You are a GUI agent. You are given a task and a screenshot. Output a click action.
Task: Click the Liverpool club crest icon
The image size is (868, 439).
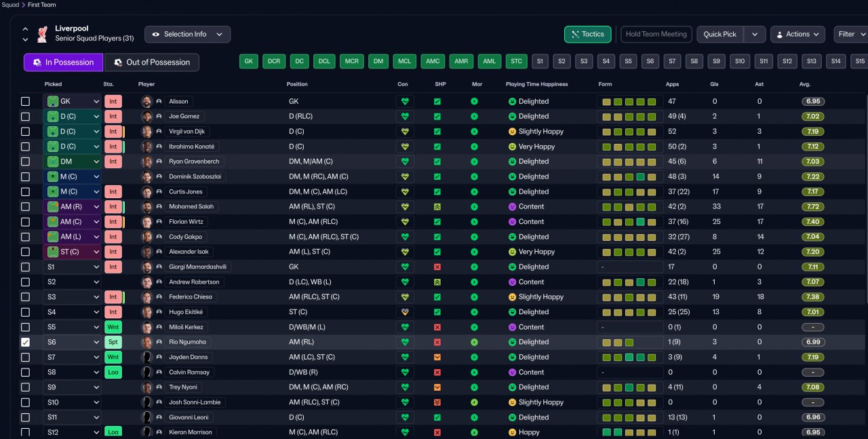click(43, 34)
